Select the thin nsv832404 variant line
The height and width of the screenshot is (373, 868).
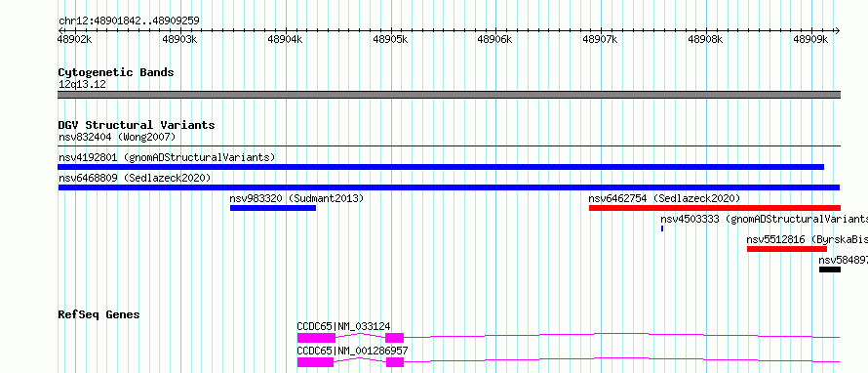[449, 146]
